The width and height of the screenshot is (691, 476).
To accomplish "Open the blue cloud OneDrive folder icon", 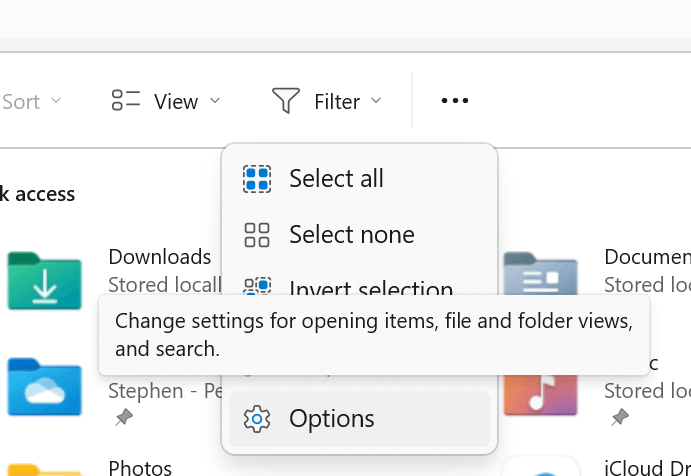I will click(44, 384).
